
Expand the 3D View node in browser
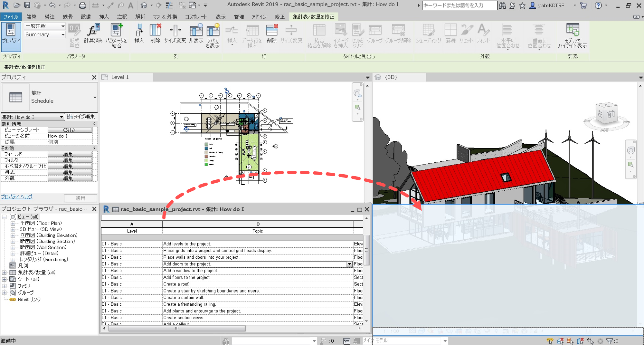coord(13,229)
